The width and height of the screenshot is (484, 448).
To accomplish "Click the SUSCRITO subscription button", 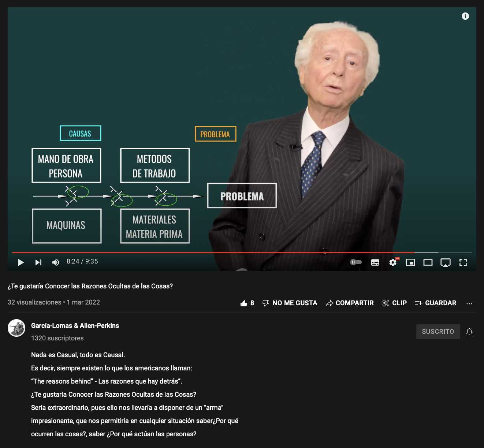I will tap(438, 332).
